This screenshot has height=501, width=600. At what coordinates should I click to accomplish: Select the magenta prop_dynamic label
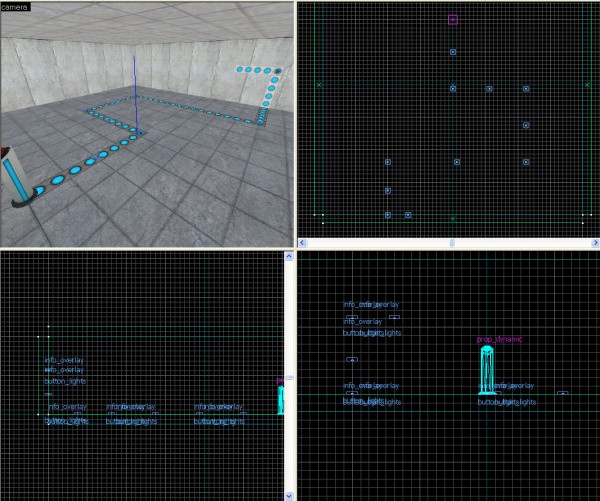point(499,339)
